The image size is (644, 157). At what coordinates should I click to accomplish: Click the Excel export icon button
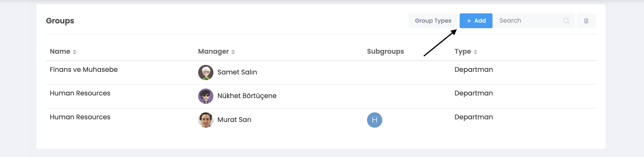(586, 21)
